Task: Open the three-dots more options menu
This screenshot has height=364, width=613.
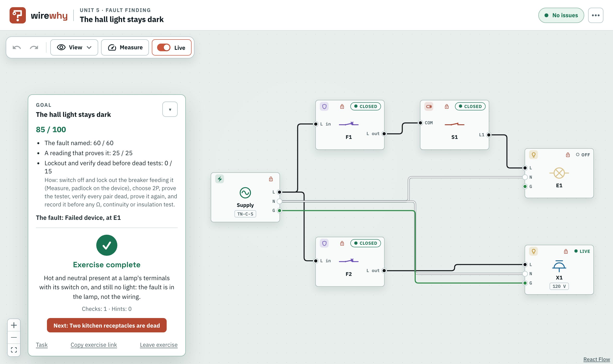Action: click(x=595, y=15)
